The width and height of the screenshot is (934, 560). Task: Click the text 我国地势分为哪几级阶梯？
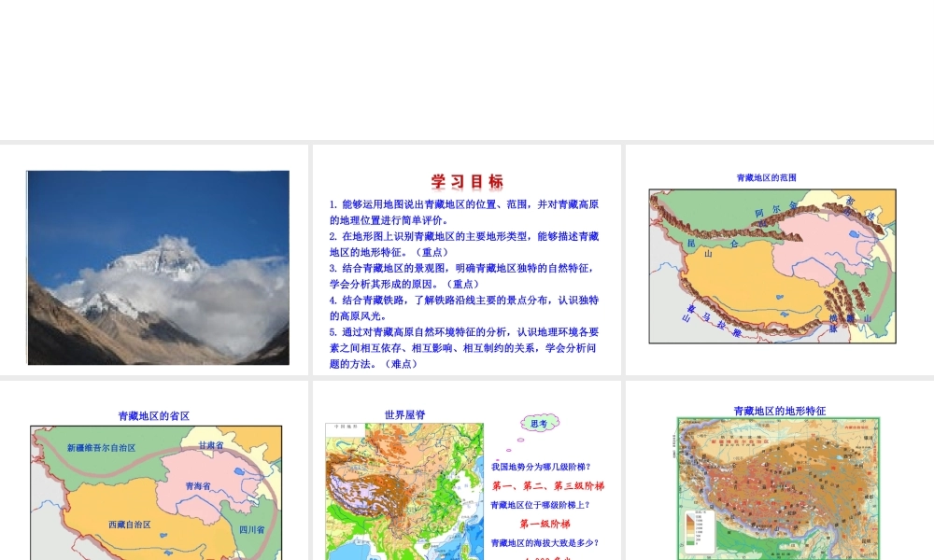(x=541, y=467)
